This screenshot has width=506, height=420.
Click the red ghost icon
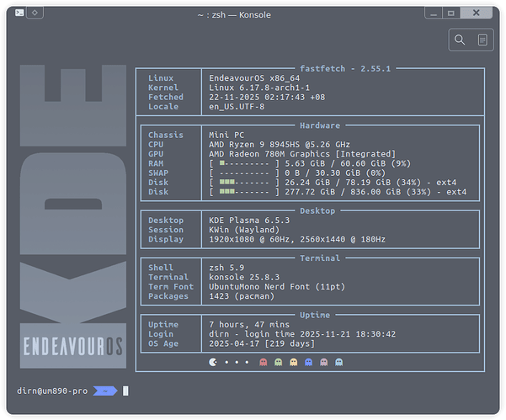tap(264, 362)
